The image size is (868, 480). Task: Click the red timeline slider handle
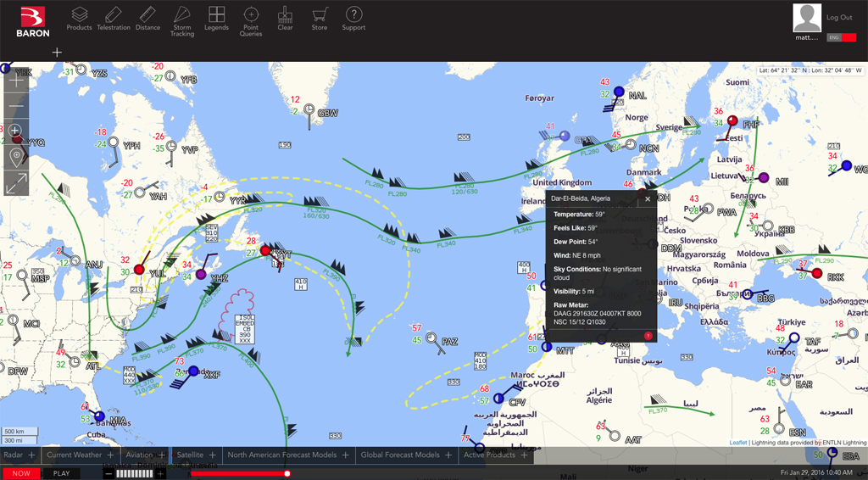pyautogui.click(x=287, y=473)
